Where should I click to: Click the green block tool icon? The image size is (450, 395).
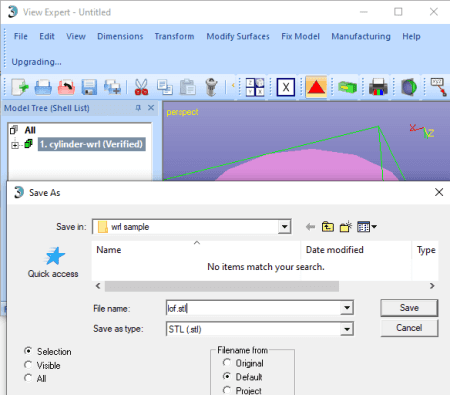pyautogui.click(x=347, y=87)
